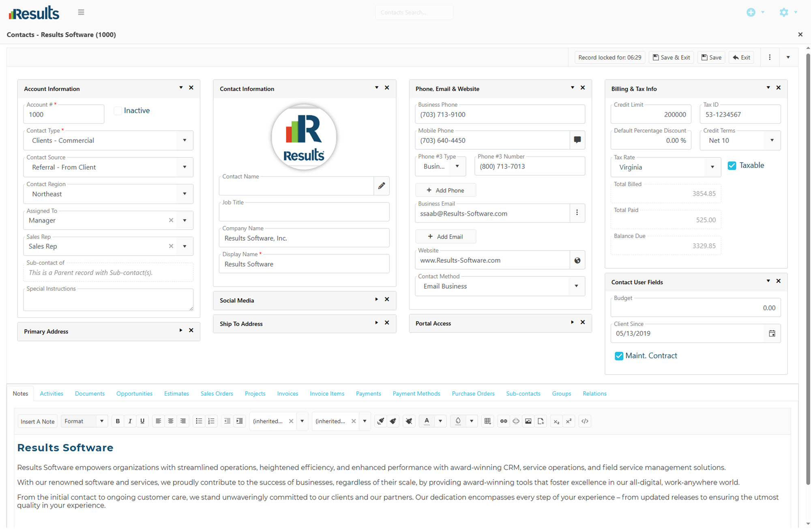Click the insert hyperlink icon

click(x=503, y=421)
